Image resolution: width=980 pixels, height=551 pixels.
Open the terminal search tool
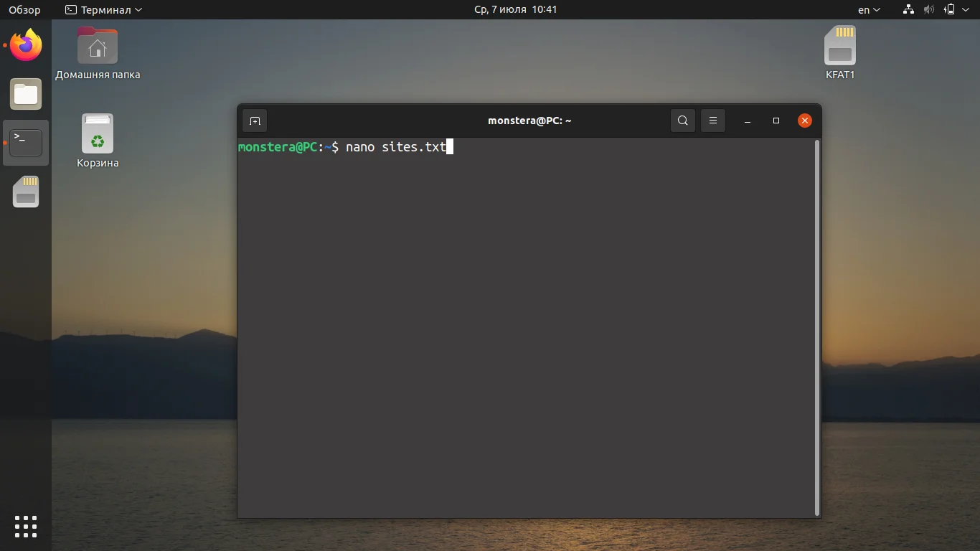click(x=683, y=121)
